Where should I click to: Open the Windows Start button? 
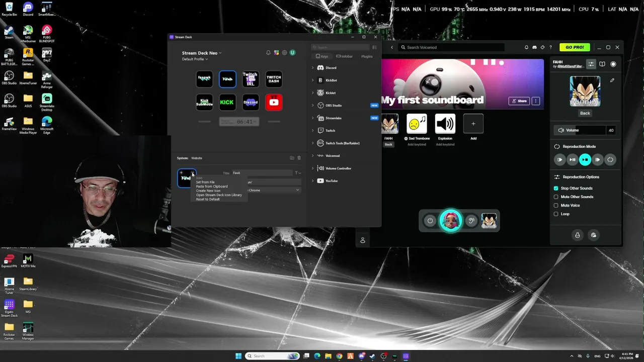(238, 356)
